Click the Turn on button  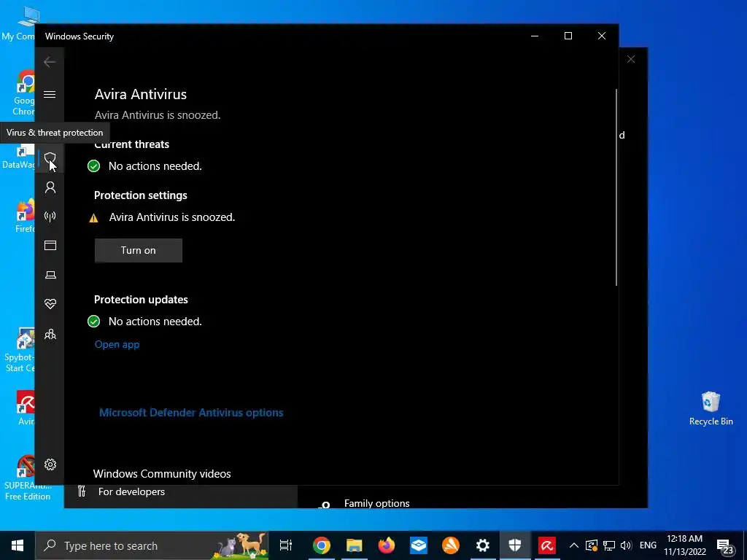coord(138,251)
